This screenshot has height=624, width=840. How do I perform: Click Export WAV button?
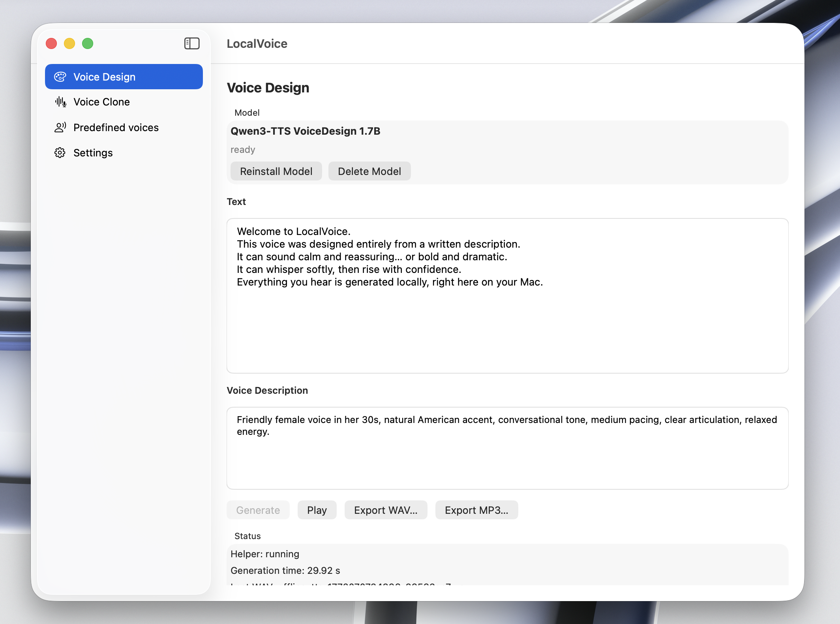click(x=386, y=510)
